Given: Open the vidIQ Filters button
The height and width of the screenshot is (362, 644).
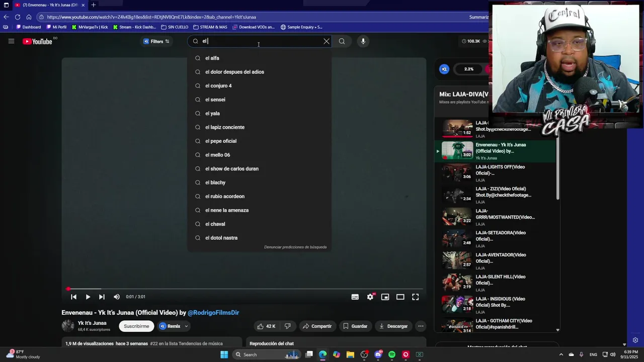Looking at the screenshot, I should click(156, 41).
